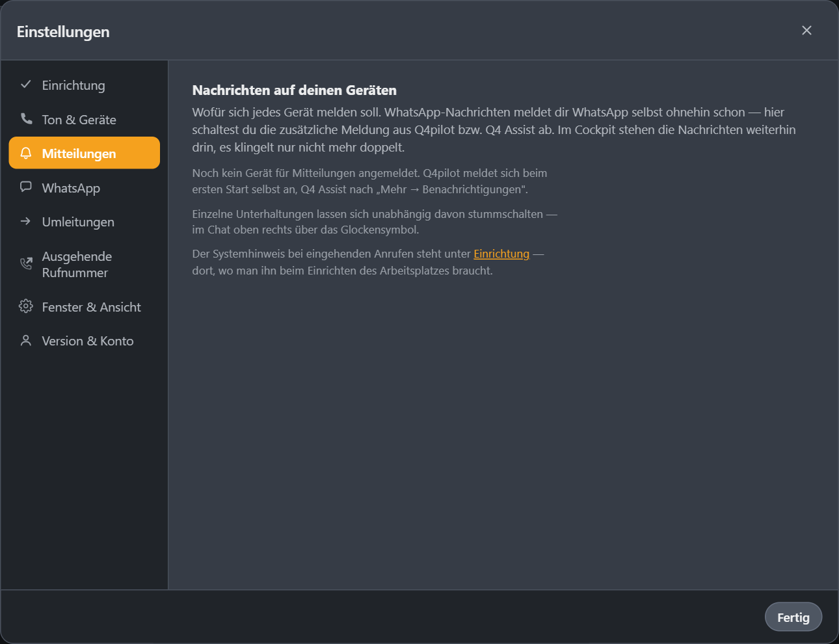Switch to Ton & Geräte settings
This screenshot has width=839, height=644.
[85, 120]
